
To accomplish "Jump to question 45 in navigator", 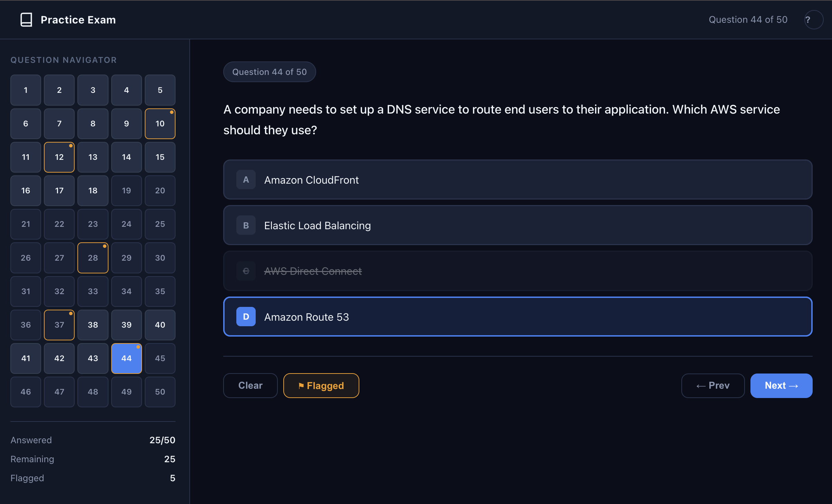I will (160, 358).
